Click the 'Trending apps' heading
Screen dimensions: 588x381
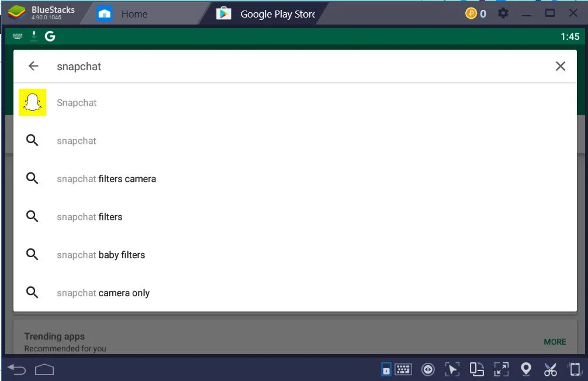(x=54, y=337)
